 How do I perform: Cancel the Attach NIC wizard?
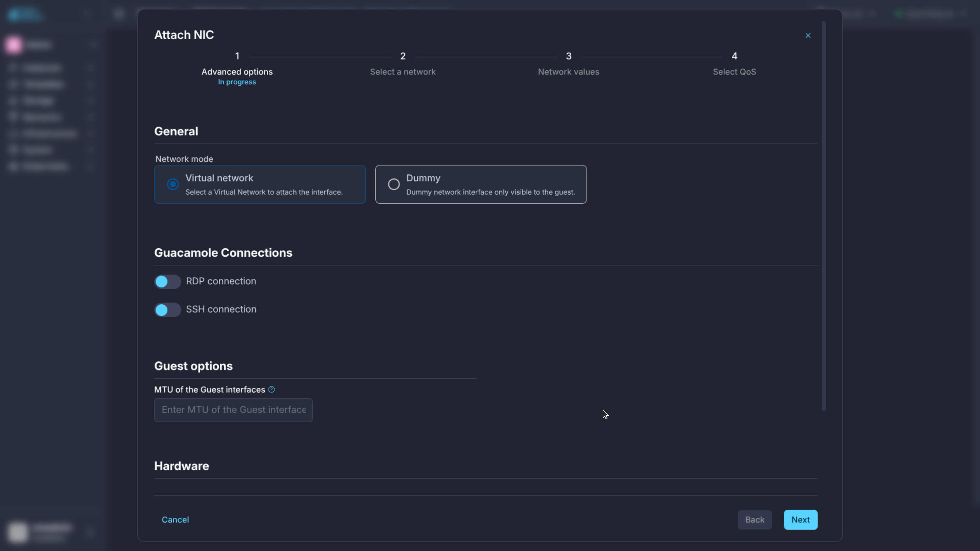coord(175,519)
